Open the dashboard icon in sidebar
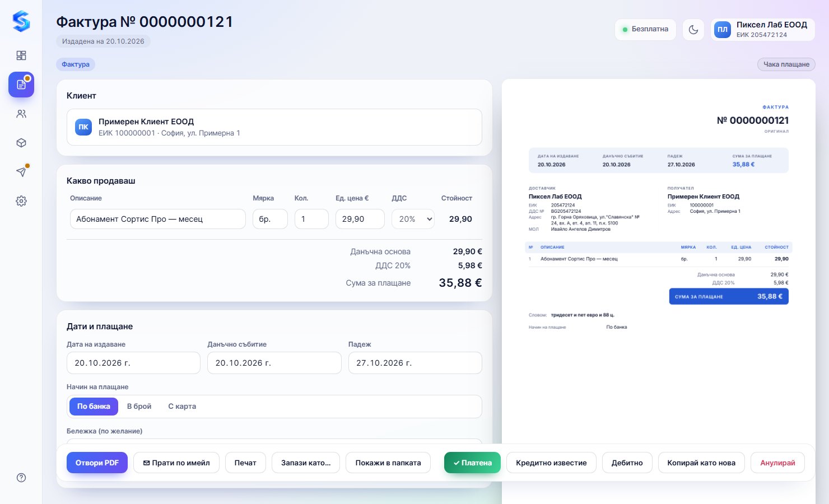Viewport: 829px width, 504px height. [21, 55]
